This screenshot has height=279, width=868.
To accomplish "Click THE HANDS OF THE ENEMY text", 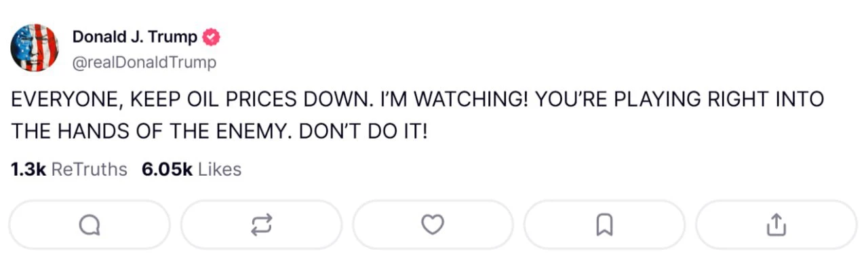I will point(151,131).
